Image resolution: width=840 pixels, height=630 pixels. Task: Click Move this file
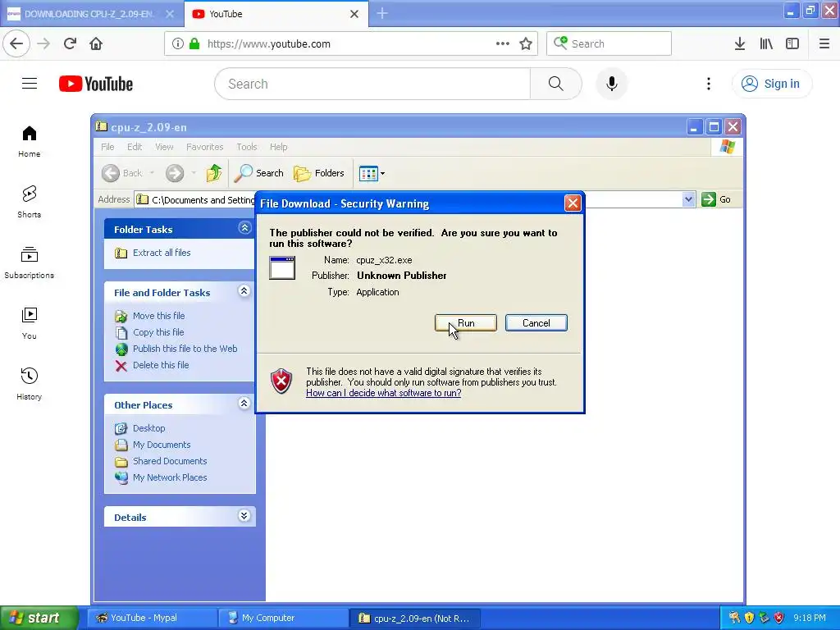pyautogui.click(x=158, y=316)
